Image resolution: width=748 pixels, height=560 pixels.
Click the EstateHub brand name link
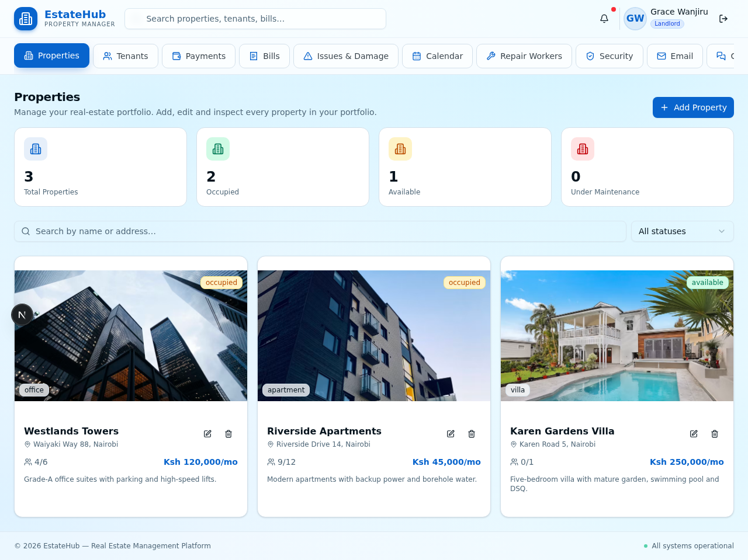pos(75,15)
